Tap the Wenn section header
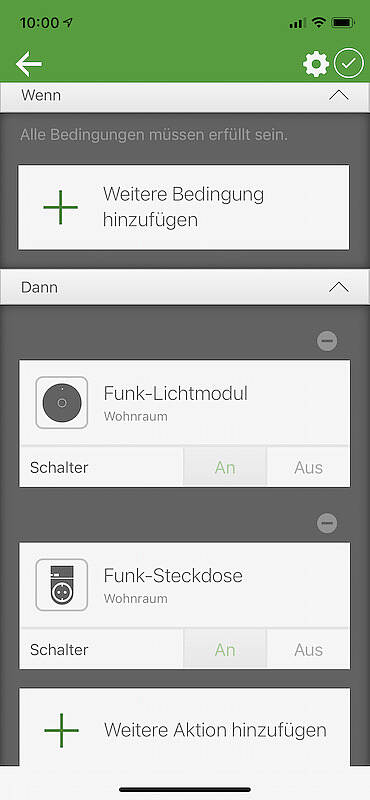 185,97
